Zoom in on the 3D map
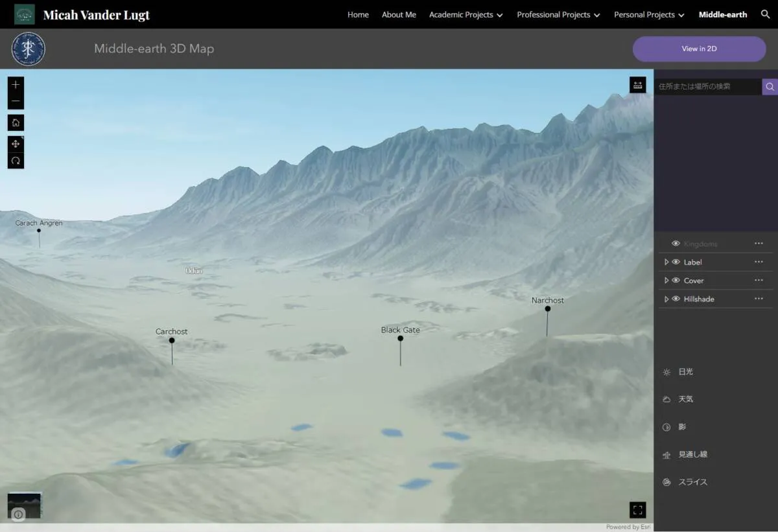This screenshot has height=532, width=778. point(16,85)
